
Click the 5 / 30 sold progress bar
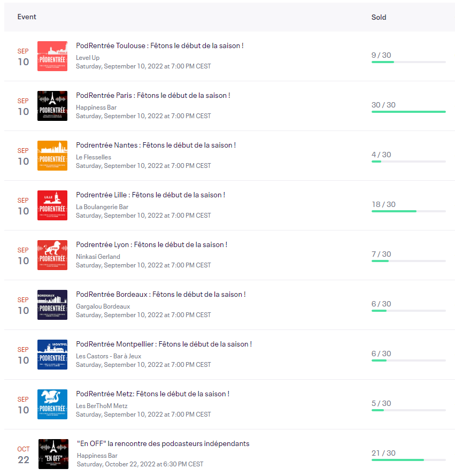[408, 410]
